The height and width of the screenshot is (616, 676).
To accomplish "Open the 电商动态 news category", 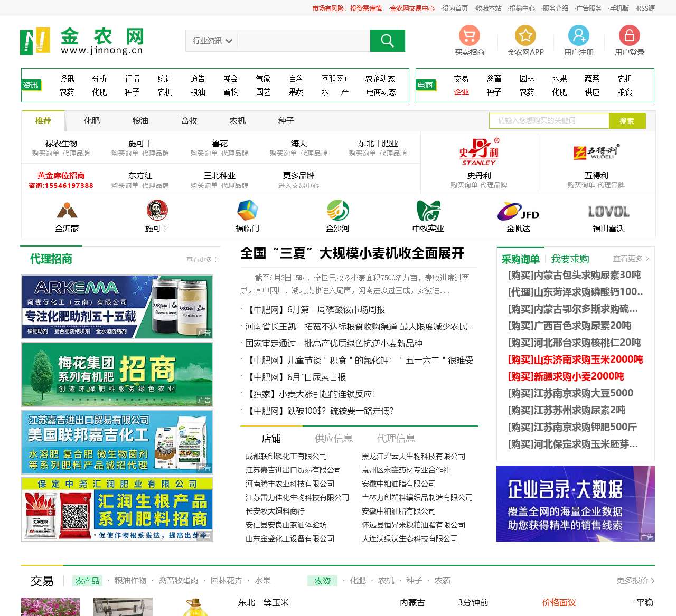I will 381,92.
